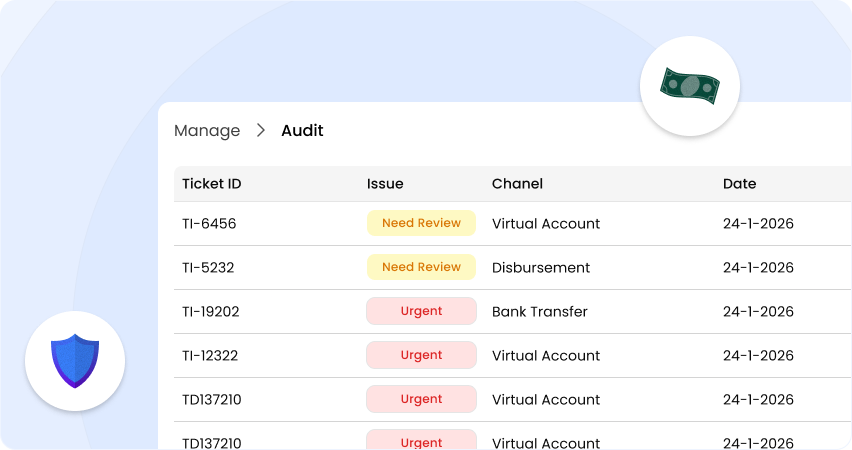Viewport: 852px width, 450px height.
Task: Click the Chanel column header
Action: [x=517, y=184]
